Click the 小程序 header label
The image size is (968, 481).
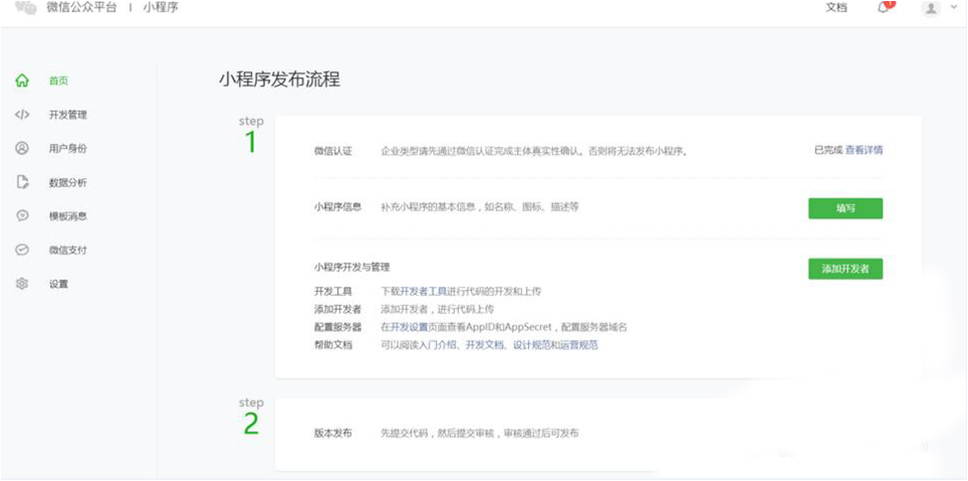tap(161, 8)
